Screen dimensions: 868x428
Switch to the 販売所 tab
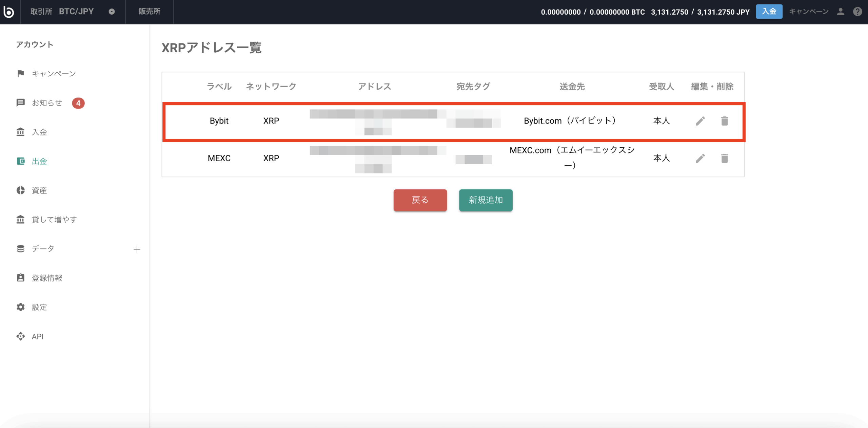[x=150, y=12]
